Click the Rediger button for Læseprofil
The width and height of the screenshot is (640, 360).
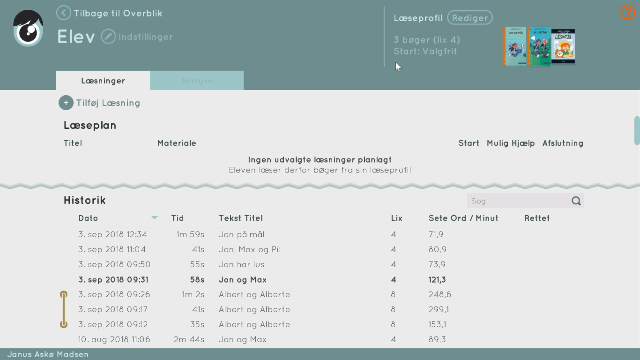470,18
